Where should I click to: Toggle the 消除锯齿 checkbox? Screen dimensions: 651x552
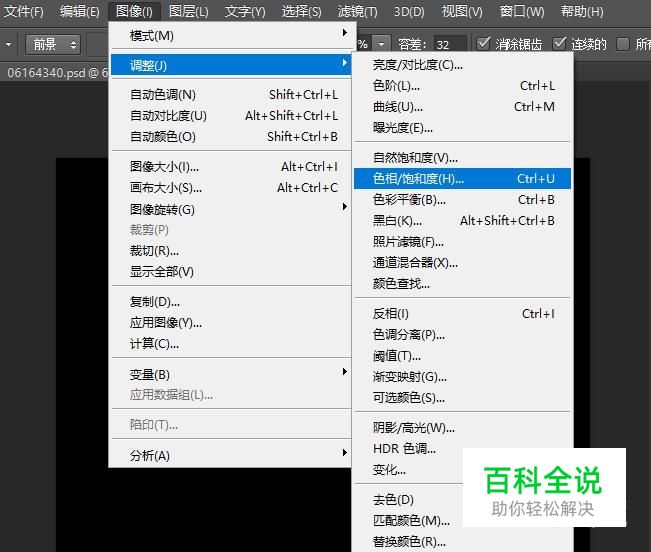[x=483, y=43]
